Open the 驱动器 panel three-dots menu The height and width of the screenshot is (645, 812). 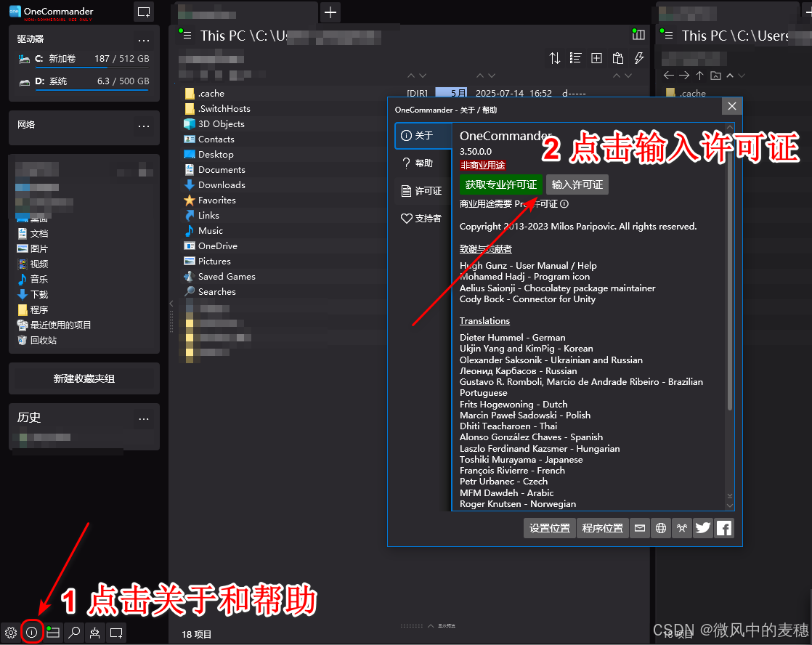(144, 40)
